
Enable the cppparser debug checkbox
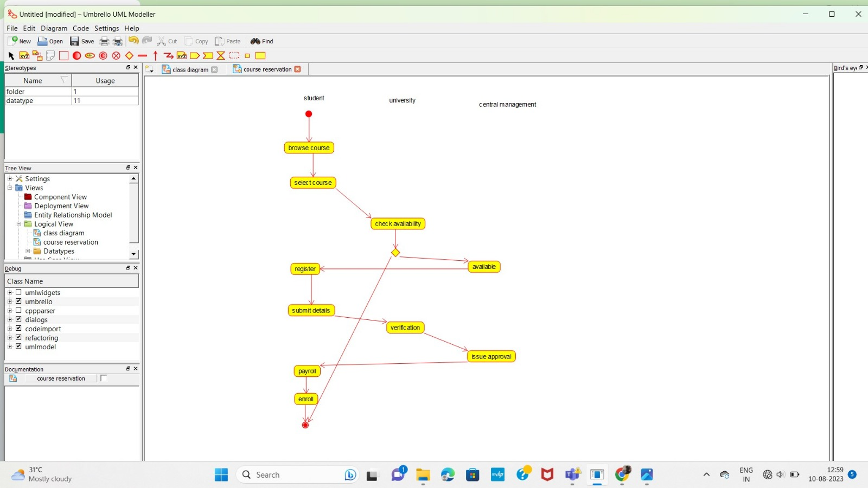click(18, 311)
